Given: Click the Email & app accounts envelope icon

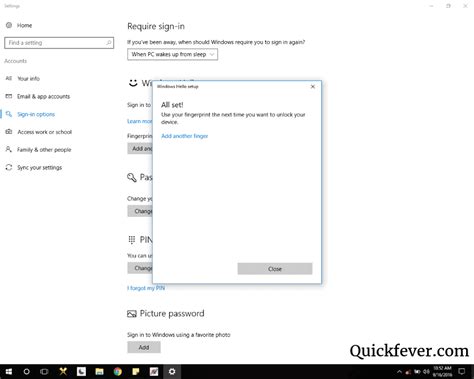Looking at the screenshot, I should pyautogui.click(x=9, y=96).
